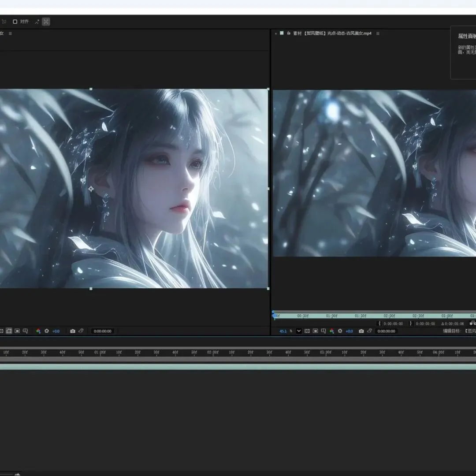Take a snapshot in footage viewer
Image resolution: width=476 pixels, height=476 pixels.
[361, 331]
